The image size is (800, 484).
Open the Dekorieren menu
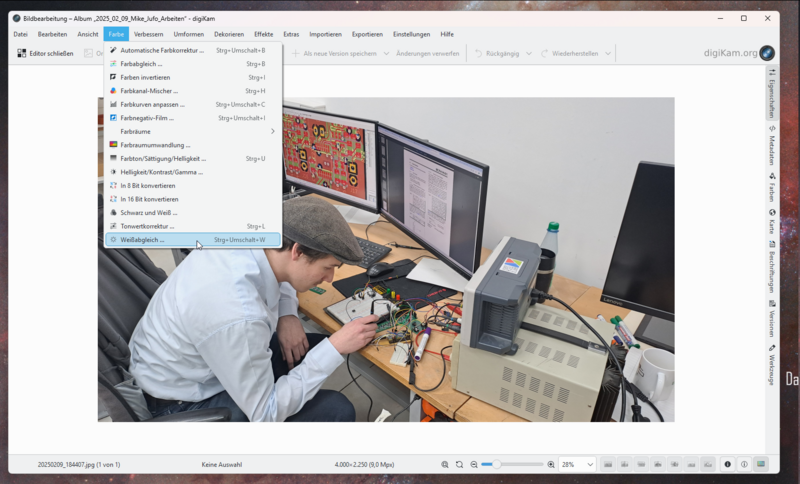point(229,34)
